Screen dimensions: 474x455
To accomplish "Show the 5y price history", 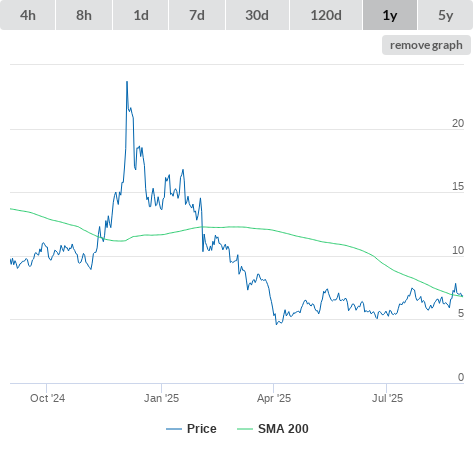I will [446, 15].
